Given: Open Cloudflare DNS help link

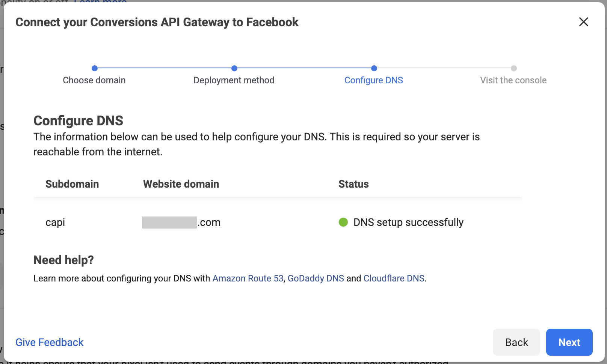Looking at the screenshot, I should point(394,278).
